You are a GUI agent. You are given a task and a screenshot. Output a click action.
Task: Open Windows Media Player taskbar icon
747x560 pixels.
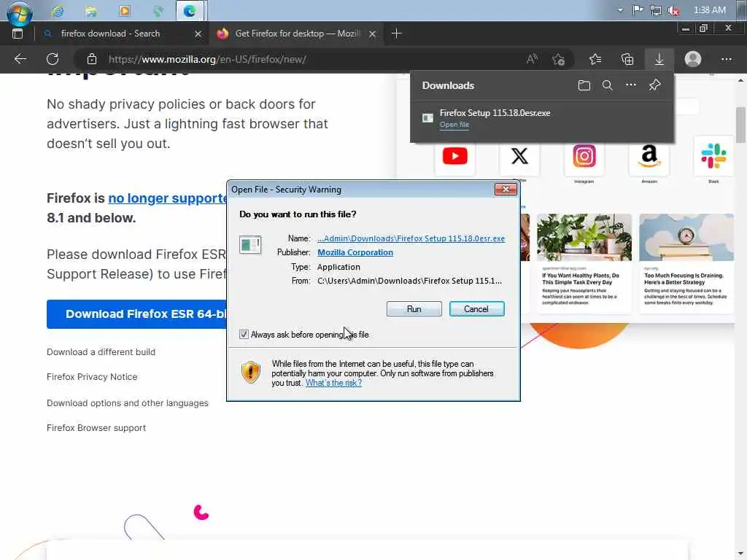124,10
